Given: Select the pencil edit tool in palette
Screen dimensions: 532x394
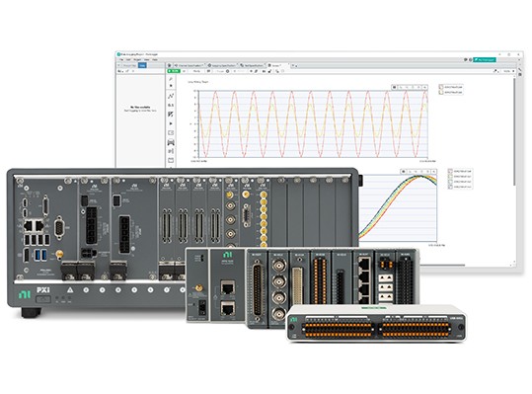Looking at the screenshot, I should pos(171,79).
